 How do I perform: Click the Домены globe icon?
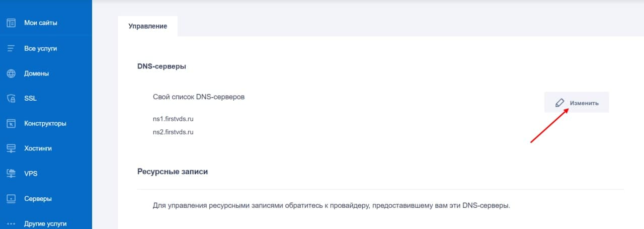(x=11, y=73)
